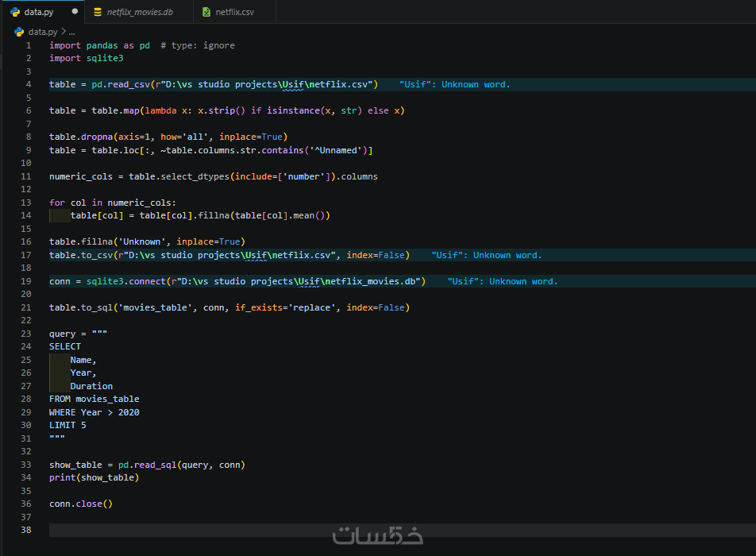Select the data.py tab label
This screenshot has width=756, height=556.
click(x=38, y=12)
